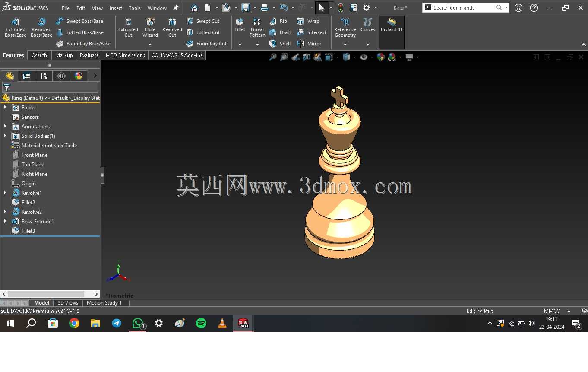
Task: Toggle the Hide/Show Items eye icon
Action: tap(364, 57)
